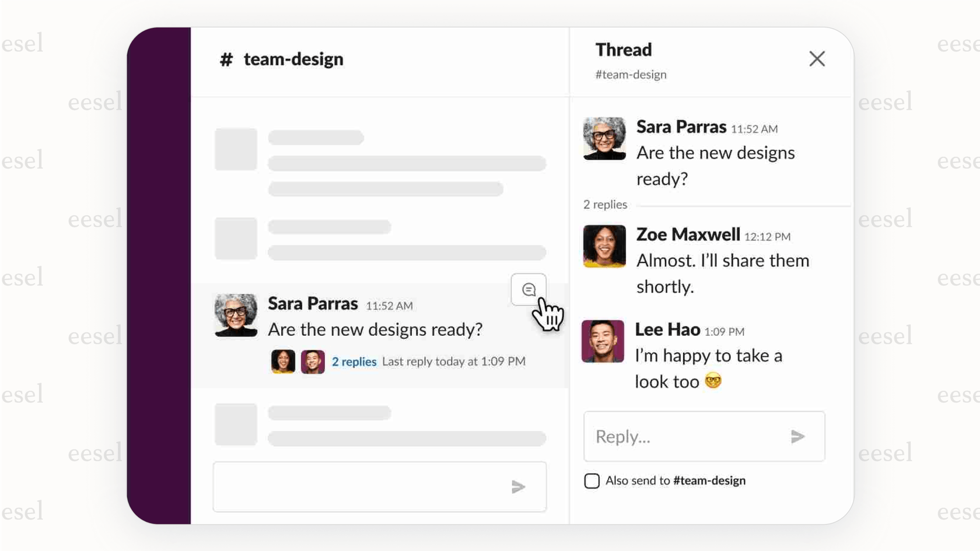Click Sara Parras's name in the thread
The height and width of the screenshot is (551, 980).
(680, 127)
